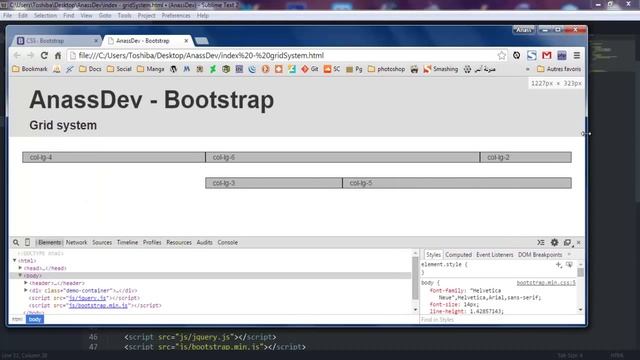Select body in the DOM breadcrumb

point(35,319)
